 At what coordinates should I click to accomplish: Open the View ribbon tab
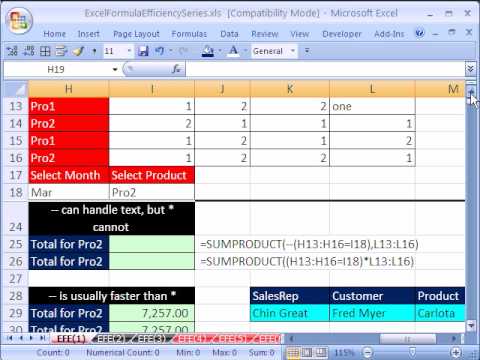click(x=299, y=34)
